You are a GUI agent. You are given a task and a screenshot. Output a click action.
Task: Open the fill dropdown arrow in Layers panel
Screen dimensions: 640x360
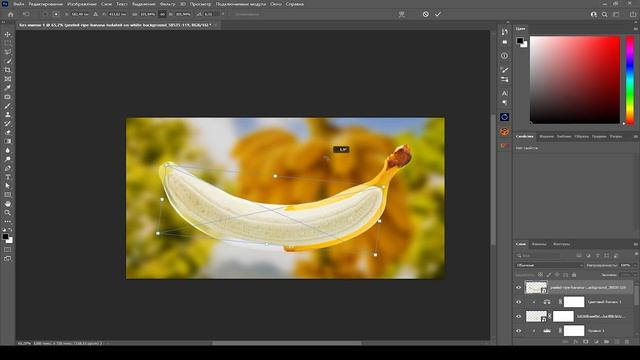pos(635,275)
